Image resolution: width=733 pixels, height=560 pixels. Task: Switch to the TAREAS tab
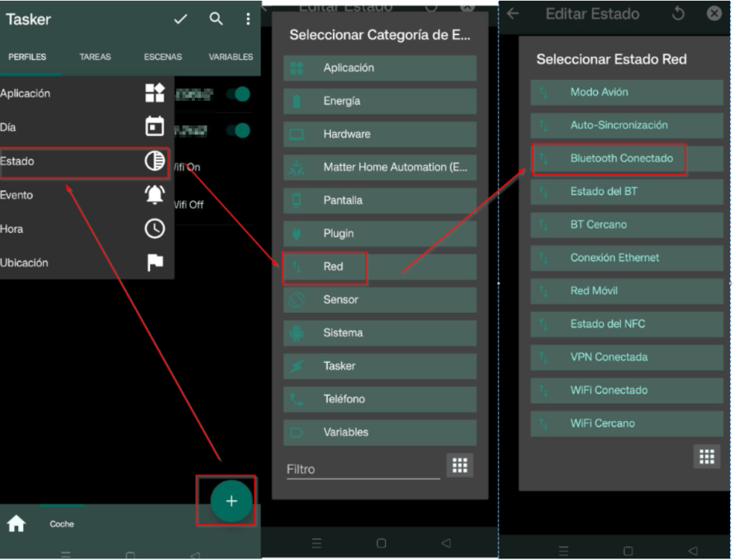tap(95, 57)
